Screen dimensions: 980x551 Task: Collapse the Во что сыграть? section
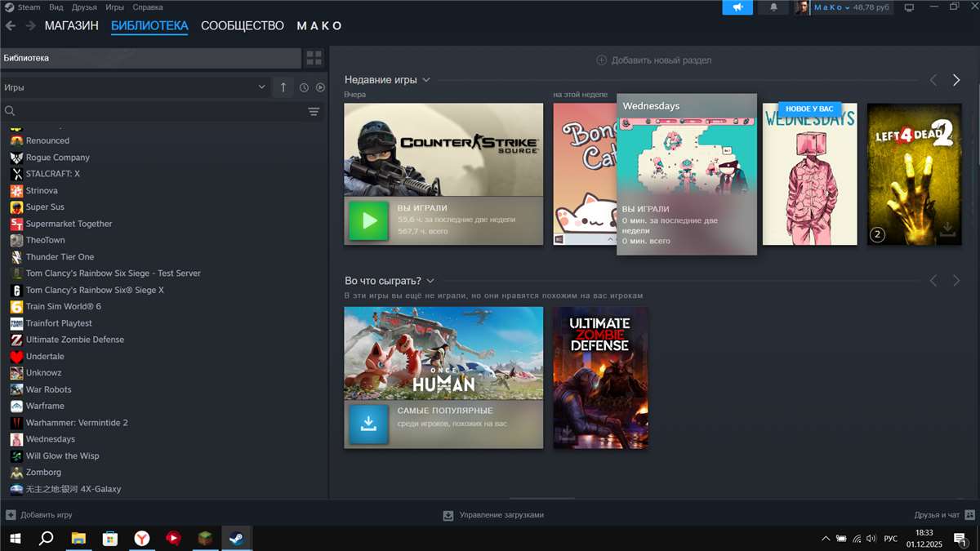[x=430, y=280]
